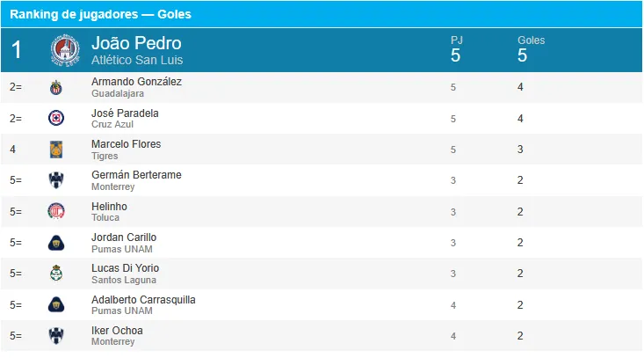This screenshot has height=358, width=644.
Task: Click the Cruz Azul club crest icon
Action: (56, 119)
